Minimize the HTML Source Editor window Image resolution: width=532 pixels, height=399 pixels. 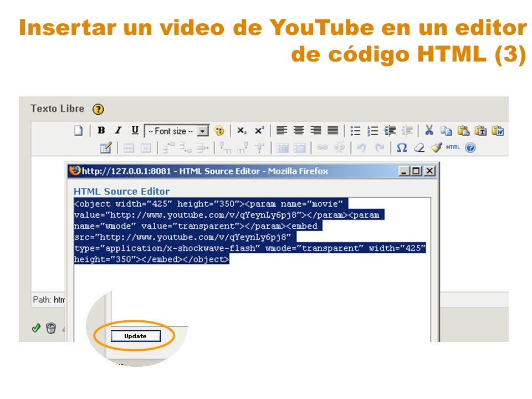click(x=403, y=171)
